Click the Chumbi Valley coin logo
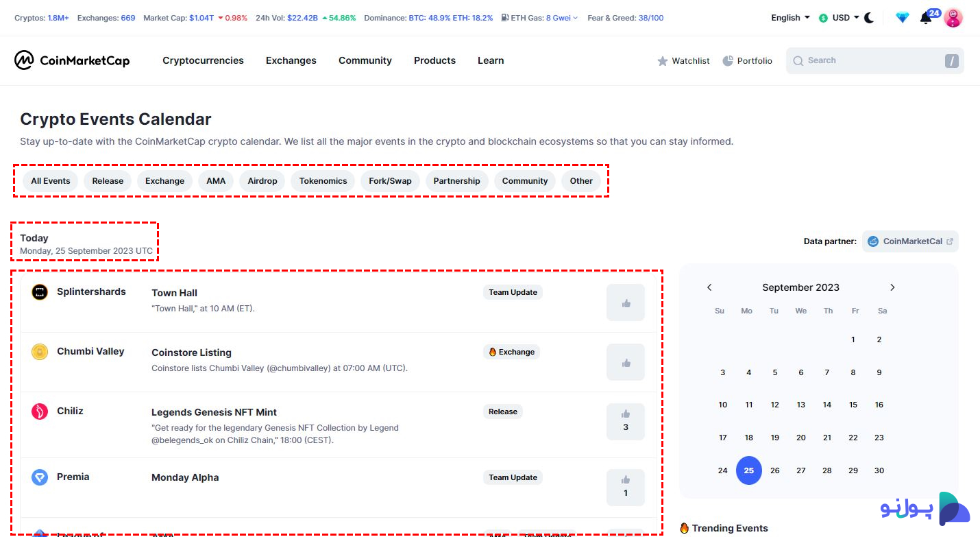The width and height of the screenshot is (980, 537). pyautogui.click(x=40, y=352)
